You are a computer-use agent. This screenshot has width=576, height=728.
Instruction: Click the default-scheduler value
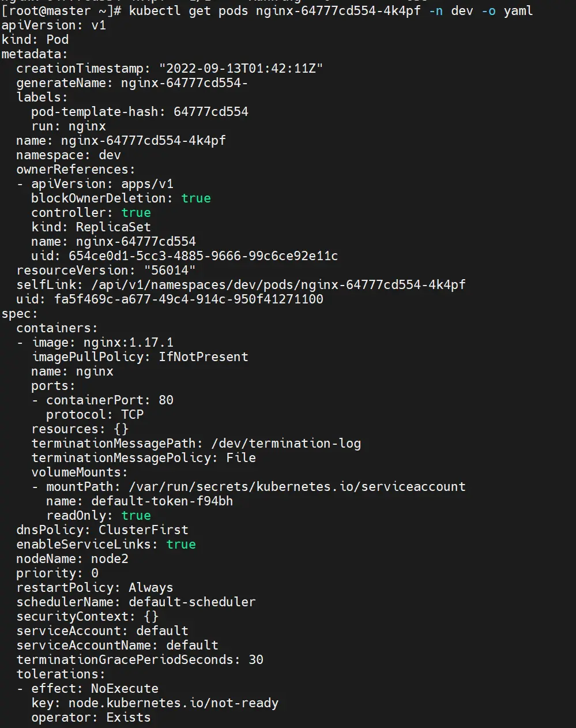click(x=192, y=602)
